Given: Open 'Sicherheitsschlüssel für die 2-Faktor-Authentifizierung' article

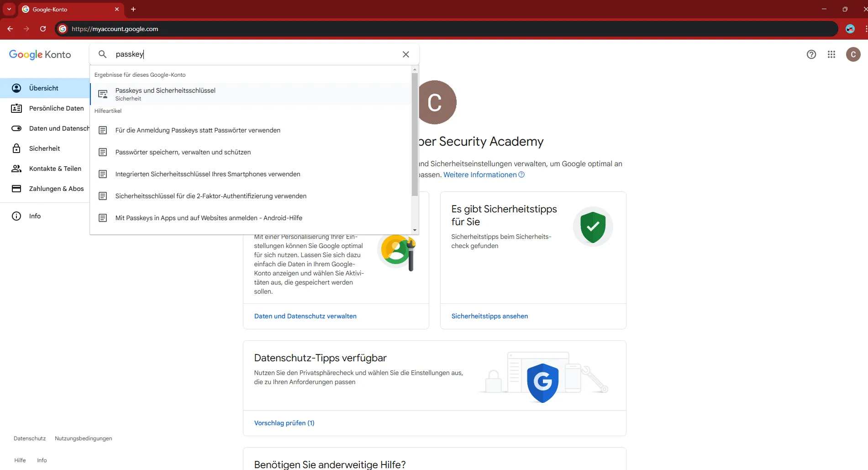Looking at the screenshot, I should point(251,196).
